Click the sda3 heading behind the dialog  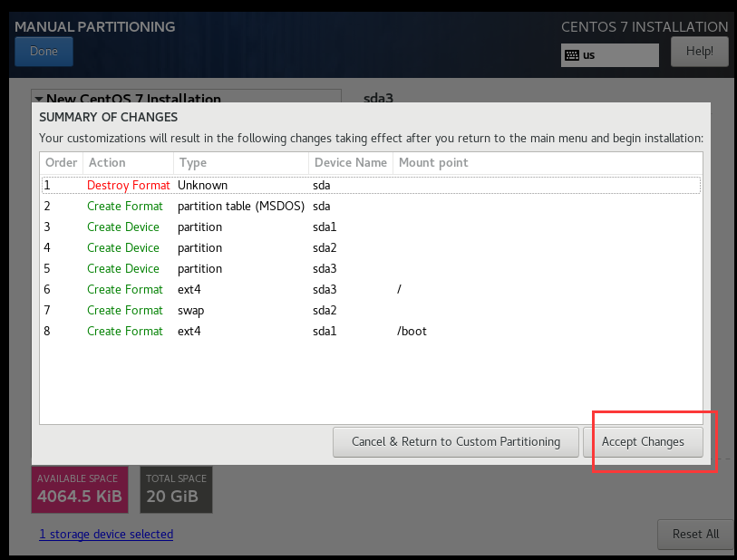click(378, 98)
